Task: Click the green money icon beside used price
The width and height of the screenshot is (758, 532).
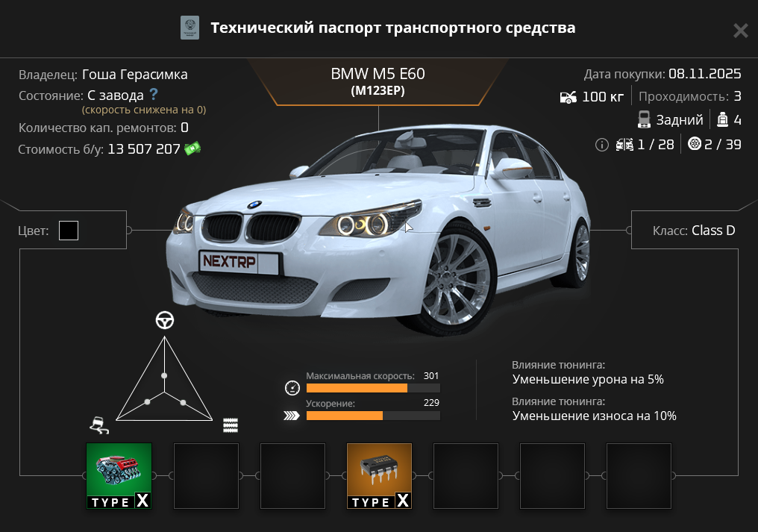Action: [193, 148]
